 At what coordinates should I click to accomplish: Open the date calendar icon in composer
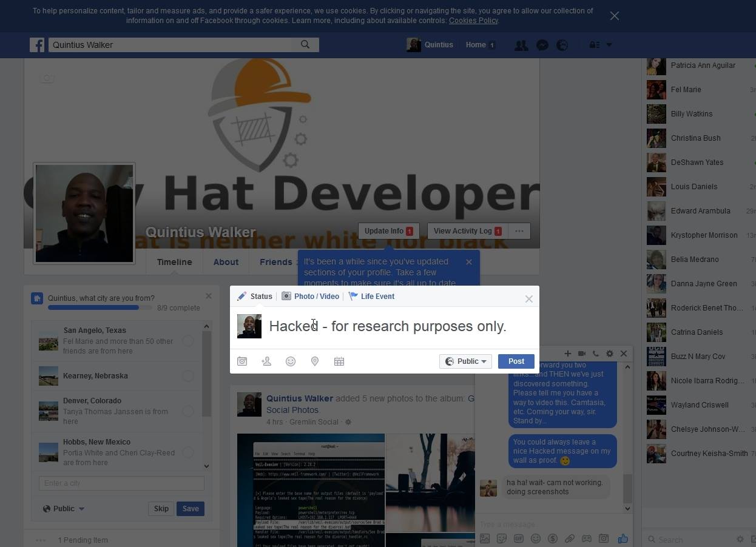[339, 361]
